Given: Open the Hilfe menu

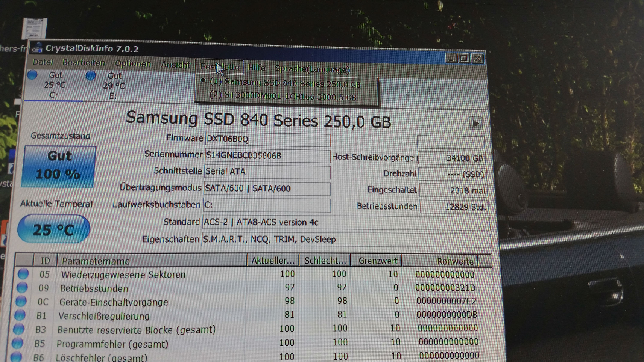Looking at the screenshot, I should click(257, 68).
